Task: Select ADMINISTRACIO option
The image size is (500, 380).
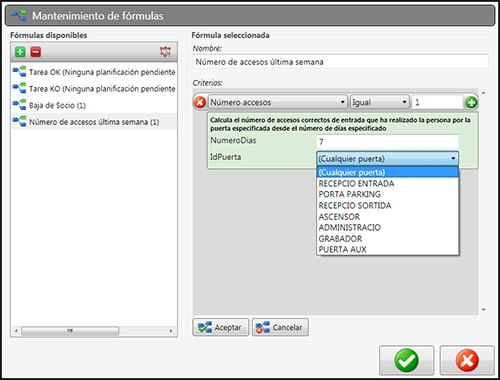Action: coord(388,228)
